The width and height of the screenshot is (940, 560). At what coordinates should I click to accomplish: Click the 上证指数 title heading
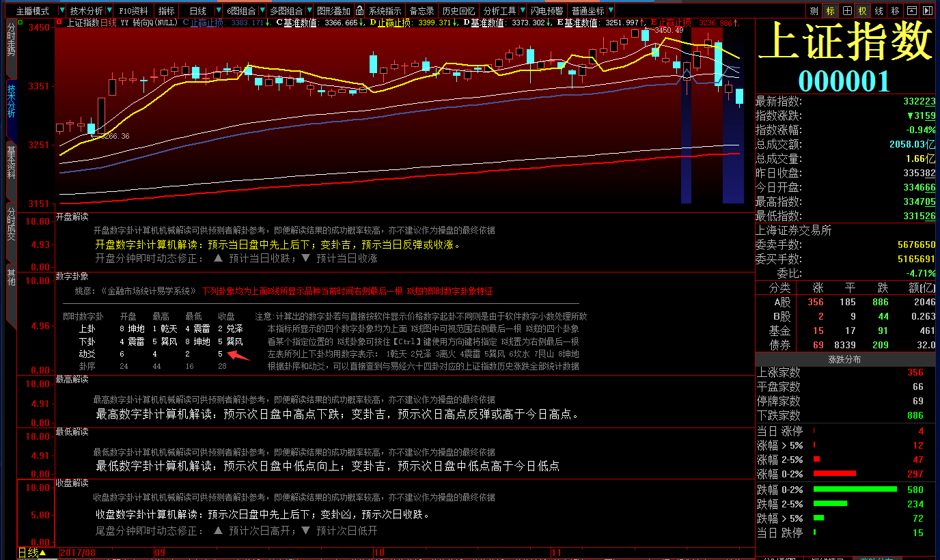click(846, 42)
